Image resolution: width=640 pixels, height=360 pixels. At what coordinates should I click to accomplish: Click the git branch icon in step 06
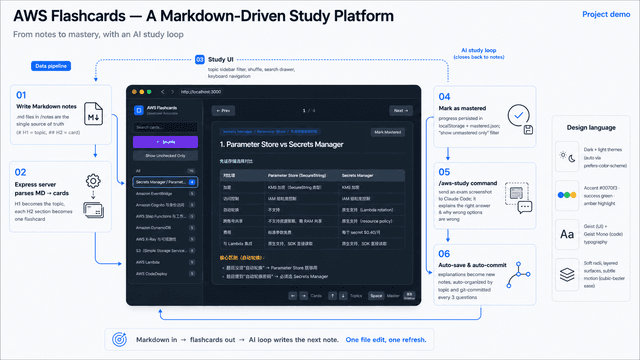pyautogui.click(x=518, y=275)
